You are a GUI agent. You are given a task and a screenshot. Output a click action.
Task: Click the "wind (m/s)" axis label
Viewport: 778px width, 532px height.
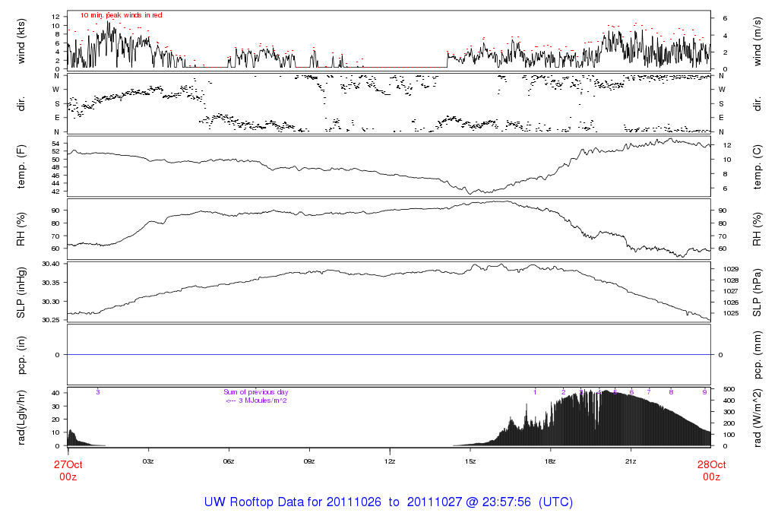(x=757, y=40)
